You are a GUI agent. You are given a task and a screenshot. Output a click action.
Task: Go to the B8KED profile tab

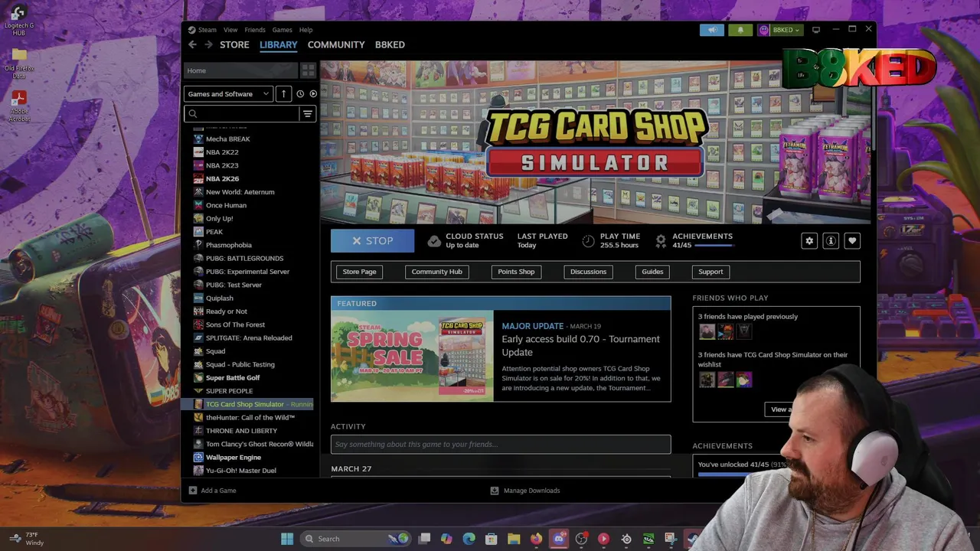[x=390, y=44]
